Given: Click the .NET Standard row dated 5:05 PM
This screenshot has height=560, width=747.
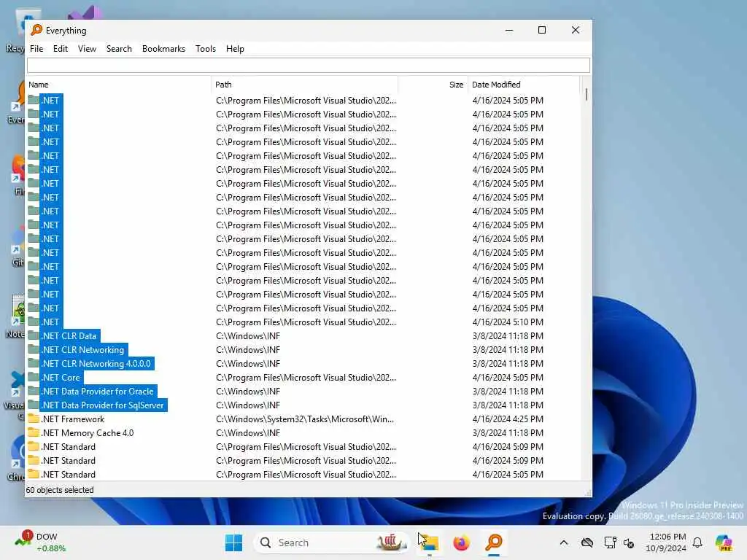Looking at the screenshot, I should (303, 474).
